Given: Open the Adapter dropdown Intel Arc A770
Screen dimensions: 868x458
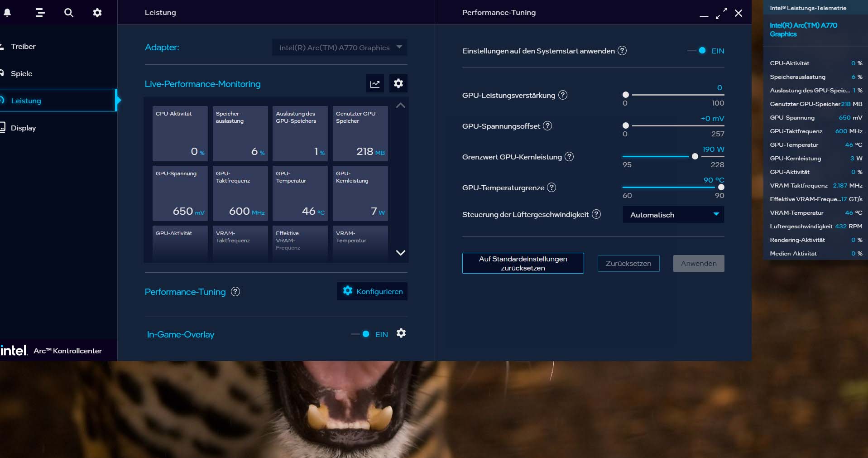Looking at the screenshot, I should [339, 48].
